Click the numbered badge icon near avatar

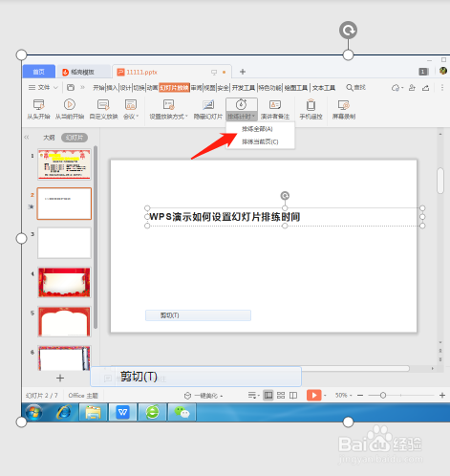tap(423, 72)
